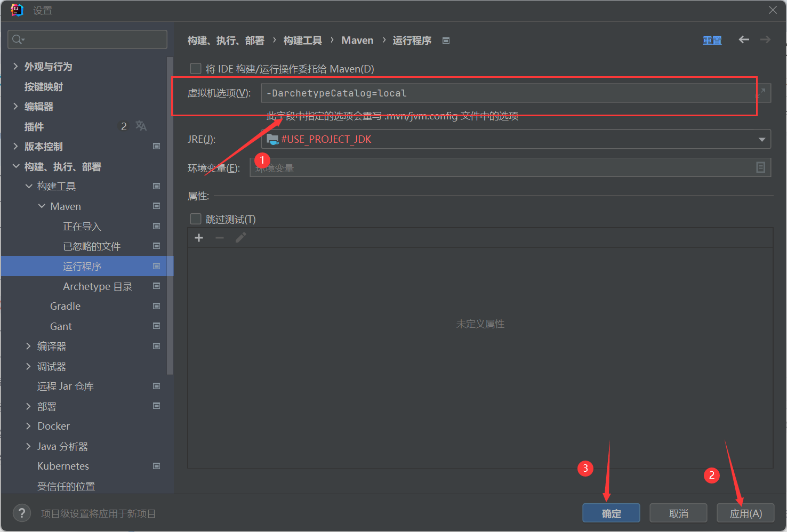Select 按键映射 in settings tree
The image size is (787, 532).
coord(44,86)
